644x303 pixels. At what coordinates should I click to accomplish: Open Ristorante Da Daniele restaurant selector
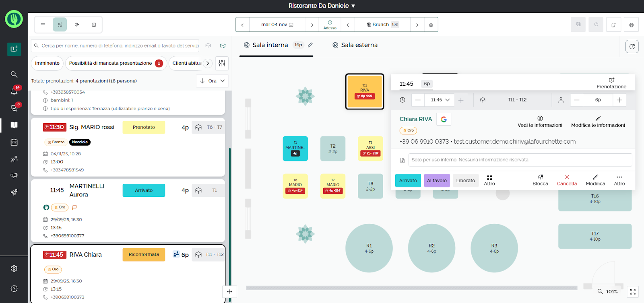point(322,6)
